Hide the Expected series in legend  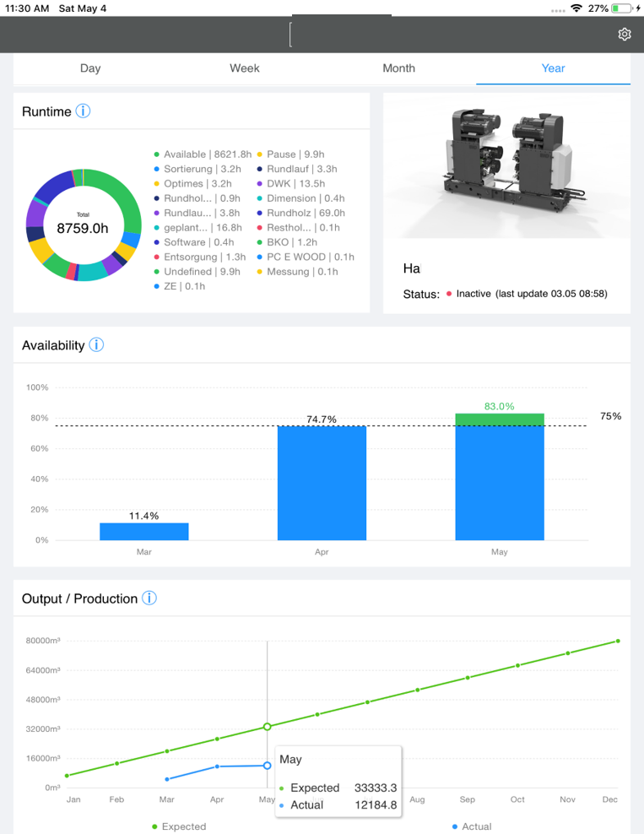179,826
